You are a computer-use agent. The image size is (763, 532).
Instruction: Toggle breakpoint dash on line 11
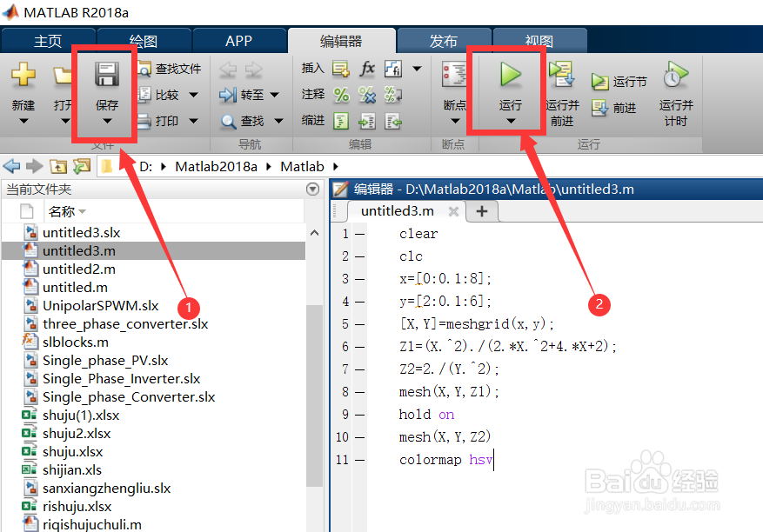(359, 460)
